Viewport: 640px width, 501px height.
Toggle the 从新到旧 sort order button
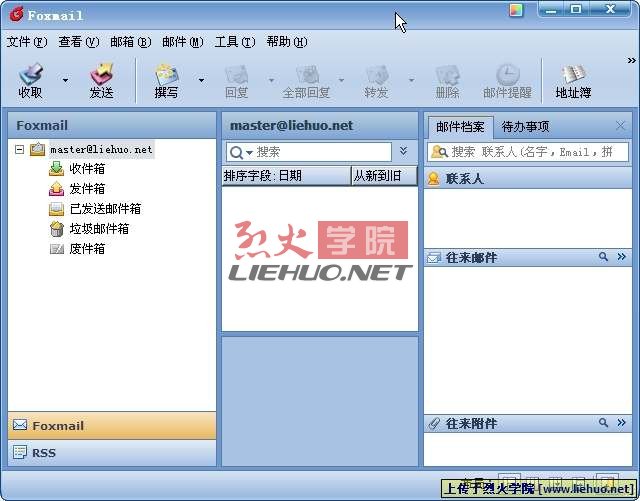(384, 176)
